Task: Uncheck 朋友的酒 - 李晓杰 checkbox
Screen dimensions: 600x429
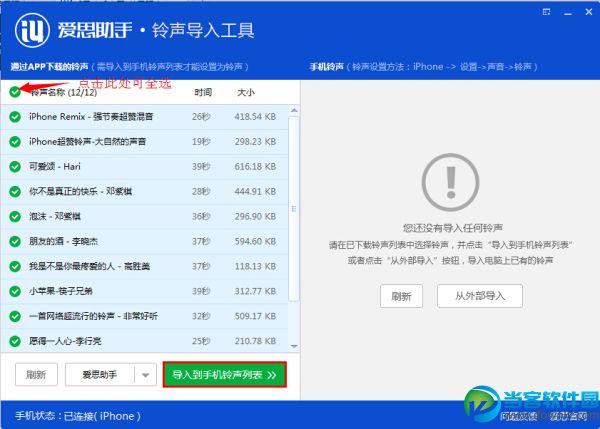Action: click(x=15, y=241)
